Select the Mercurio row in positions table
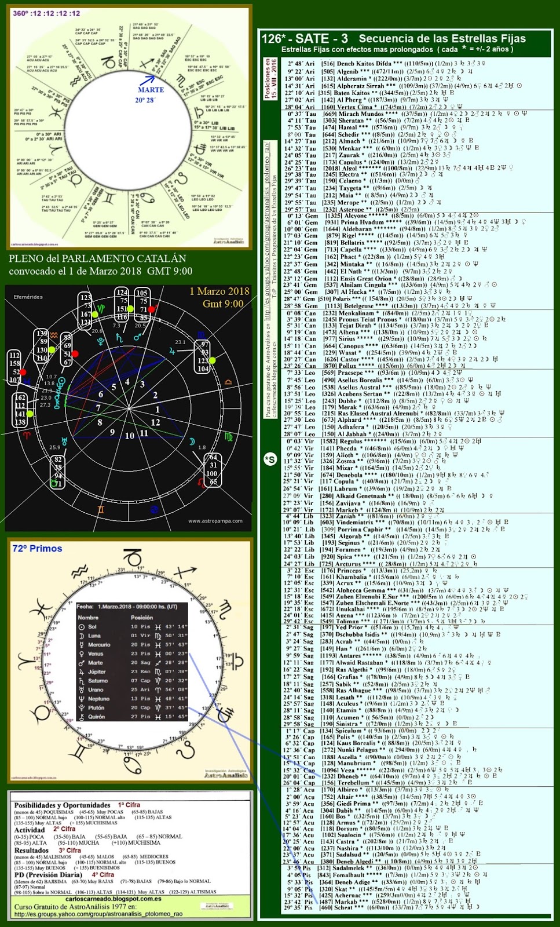560x927 pixels. tap(133, 644)
